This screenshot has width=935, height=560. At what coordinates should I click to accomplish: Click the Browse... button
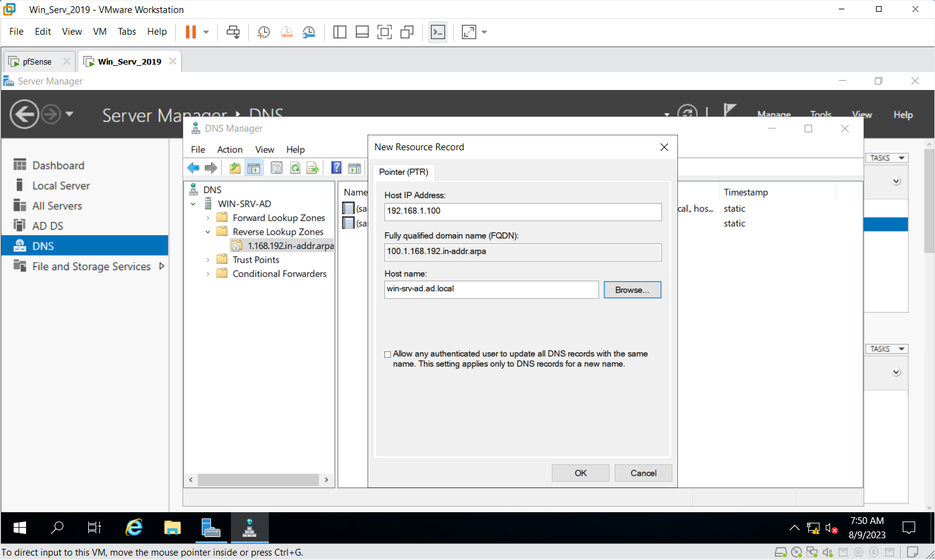tap(632, 290)
